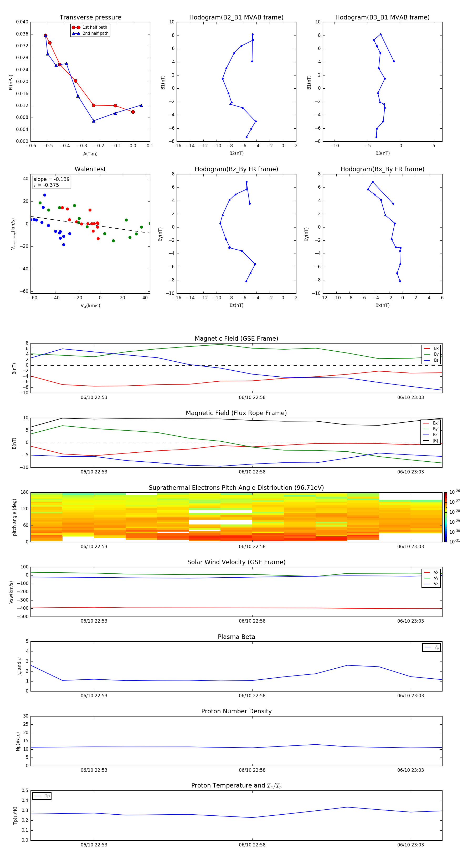Image resolution: width=473 pixels, height=868 pixels.
Task: Click '06/10 22:58' tick under Proton Temperature plot
Action: point(252,845)
